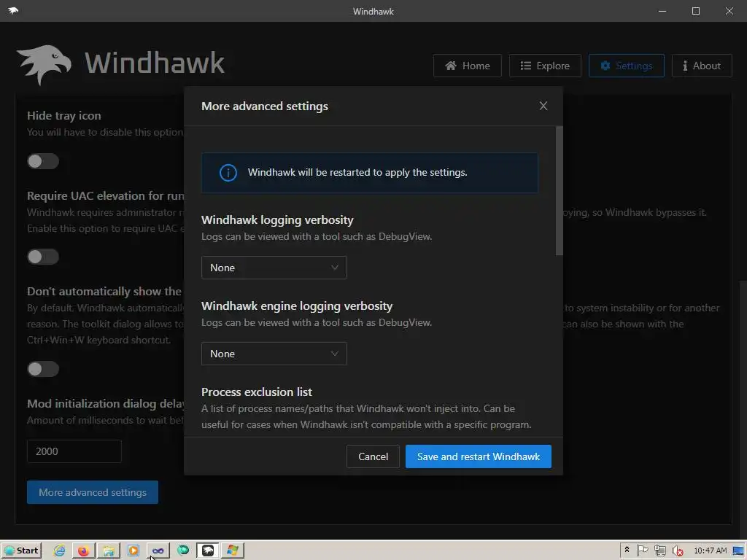Click the Windhawk taskbar button
Image resolution: width=747 pixels, height=560 pixels.
208,551
